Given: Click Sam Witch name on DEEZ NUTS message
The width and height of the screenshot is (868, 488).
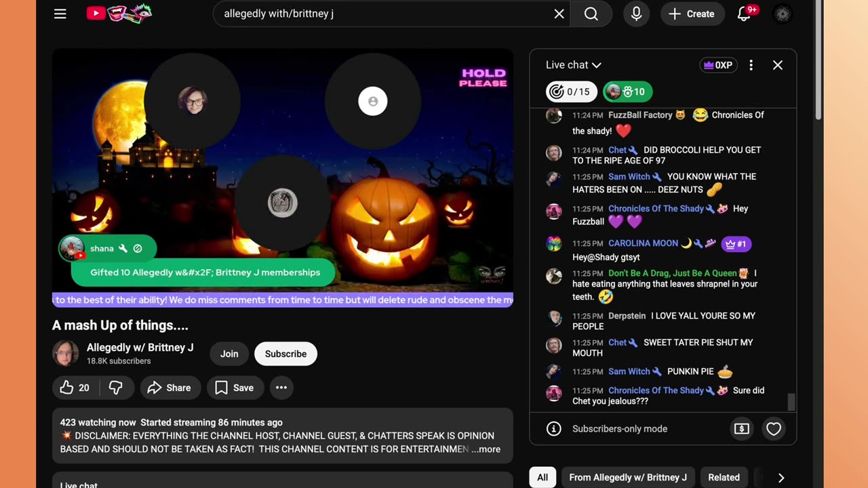Looking at the screenshot, I should [x=629, y=177].
